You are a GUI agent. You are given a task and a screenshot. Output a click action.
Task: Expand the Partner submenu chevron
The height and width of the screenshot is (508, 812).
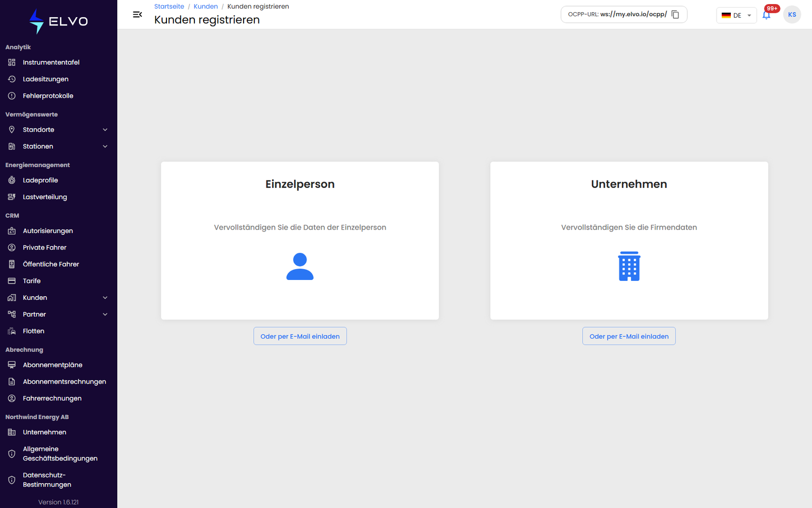[105, 314]
